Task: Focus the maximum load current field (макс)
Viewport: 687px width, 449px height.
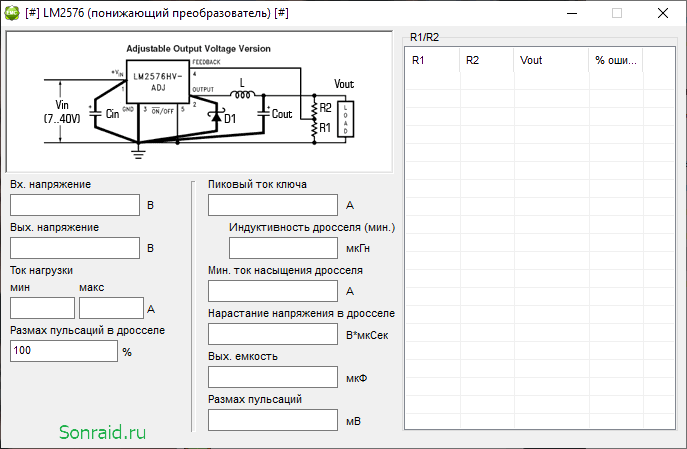Action: click(111, 308)
